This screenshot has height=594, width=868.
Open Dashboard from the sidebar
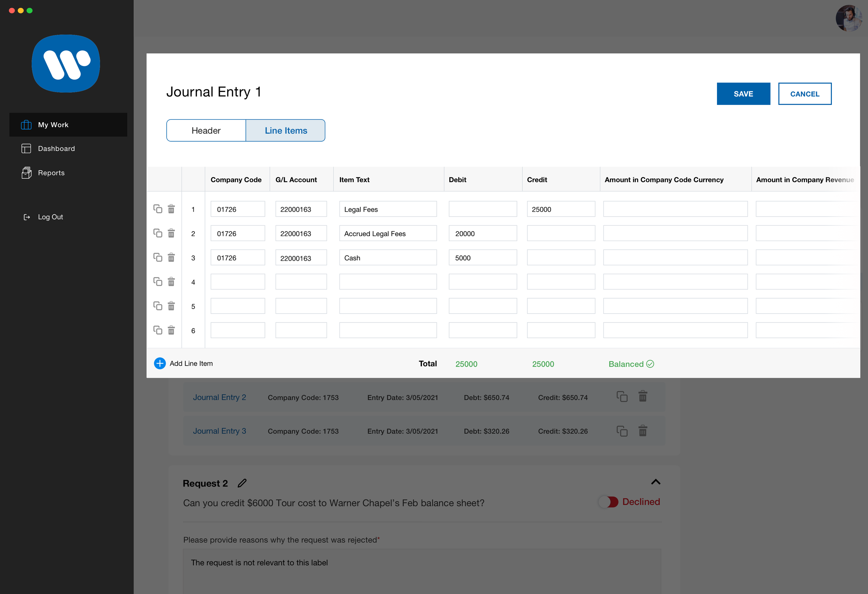[56, 149]
